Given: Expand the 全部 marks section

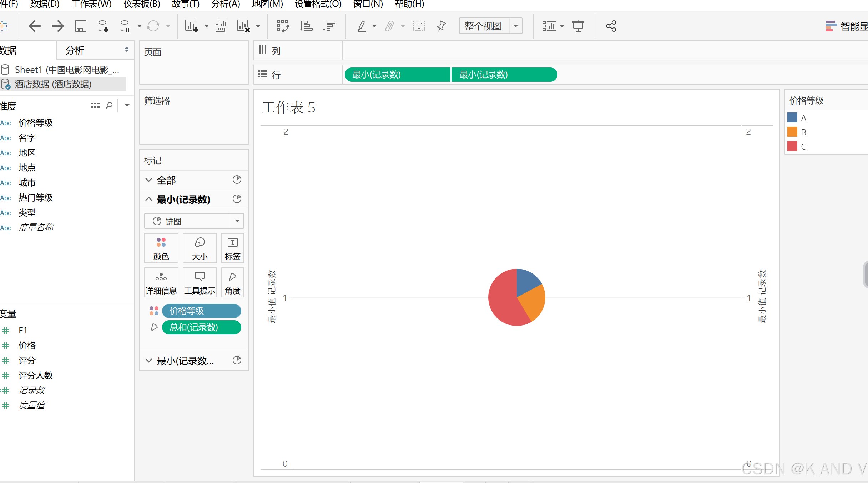Looking at the screenshot, I should coord(149,180).
